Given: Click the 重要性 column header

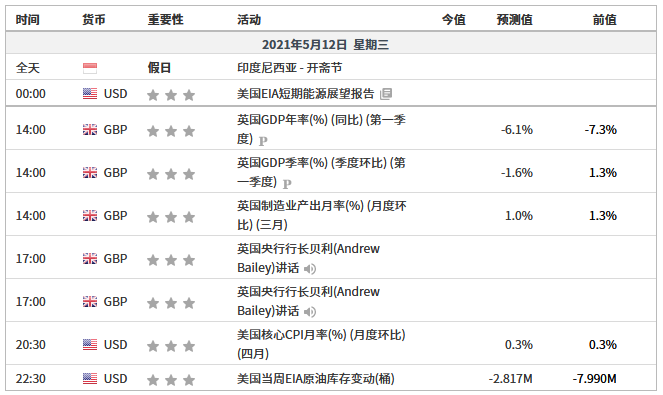Looking at the screenshot, I should (x=165, y=19).
